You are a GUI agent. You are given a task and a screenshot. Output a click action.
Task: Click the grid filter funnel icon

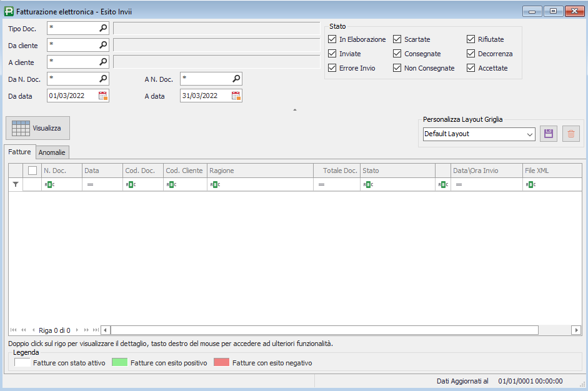[16, 185]
